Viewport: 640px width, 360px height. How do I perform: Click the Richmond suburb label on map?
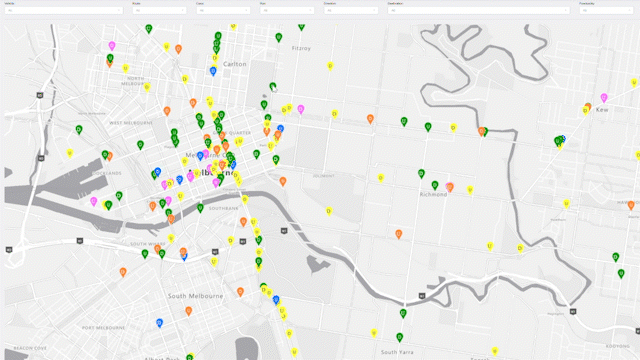point(433,195)
